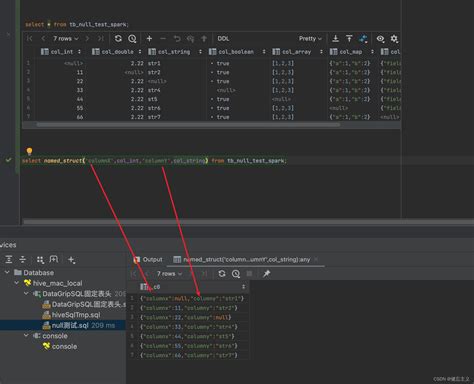Collapse the DataGripSQL固定表头 session node
474x384 pixels.
(26, 294)
